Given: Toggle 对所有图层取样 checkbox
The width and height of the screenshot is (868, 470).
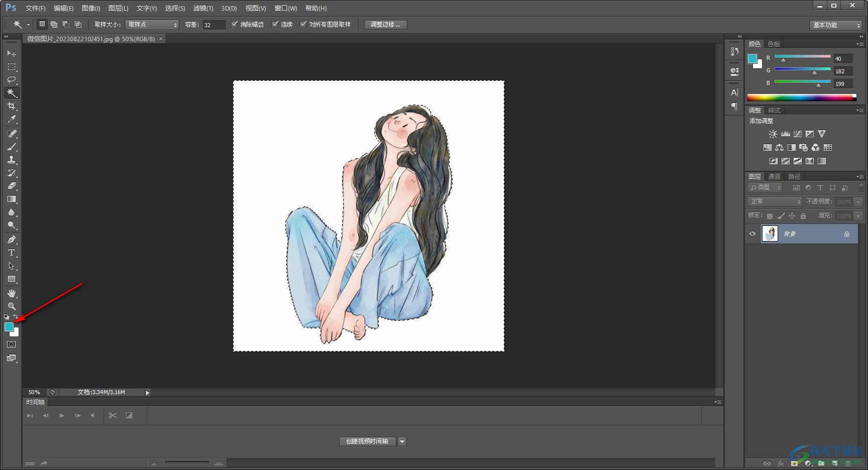Looking at the screenshot, I should [303, 24].
